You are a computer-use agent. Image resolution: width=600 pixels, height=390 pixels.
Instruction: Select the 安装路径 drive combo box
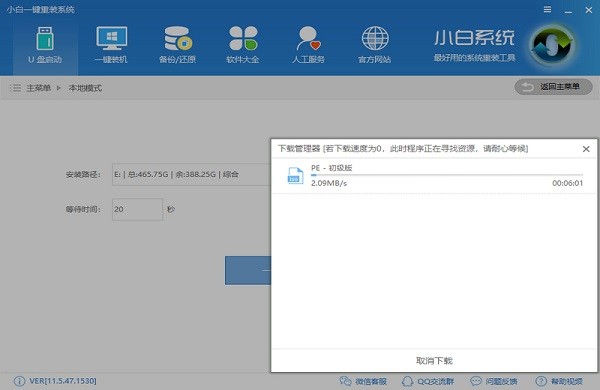click(x=191, y=175)
